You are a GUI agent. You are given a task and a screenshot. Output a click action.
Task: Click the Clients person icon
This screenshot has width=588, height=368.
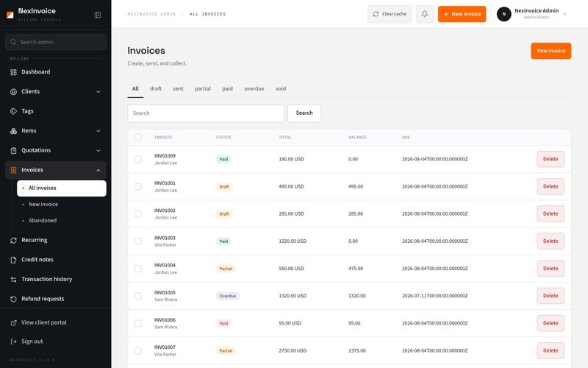[x=13, y=91]
